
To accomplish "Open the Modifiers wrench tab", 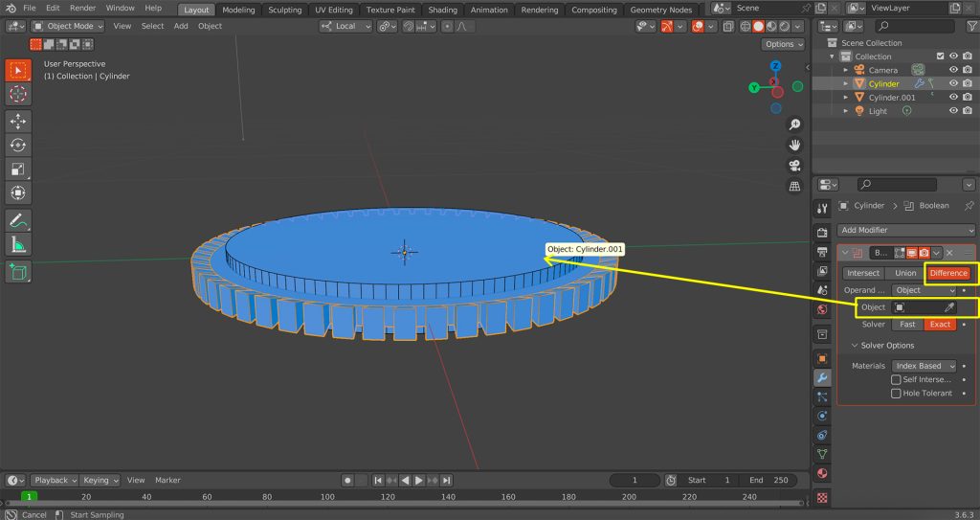I will (822, 377).
